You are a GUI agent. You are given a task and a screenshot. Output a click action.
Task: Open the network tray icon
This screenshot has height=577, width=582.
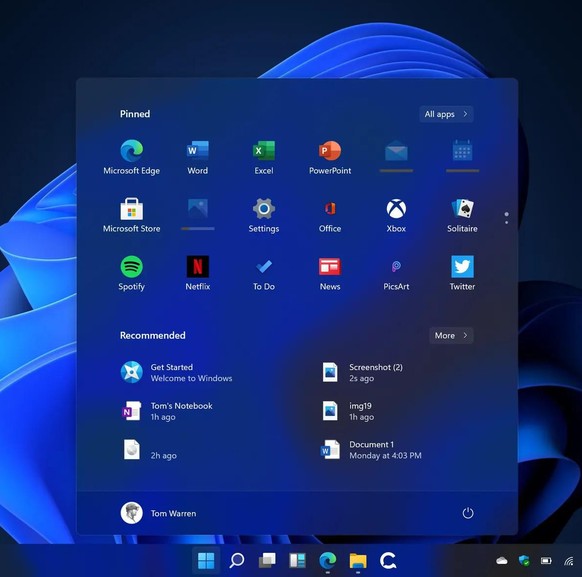coord(569,561)
